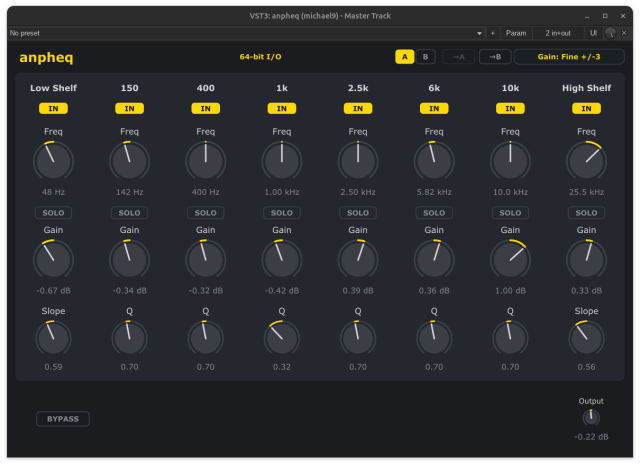The width and height of the screenshot is (640, 466).
Task: Click the 150 band Q knob
Action: 129,338
